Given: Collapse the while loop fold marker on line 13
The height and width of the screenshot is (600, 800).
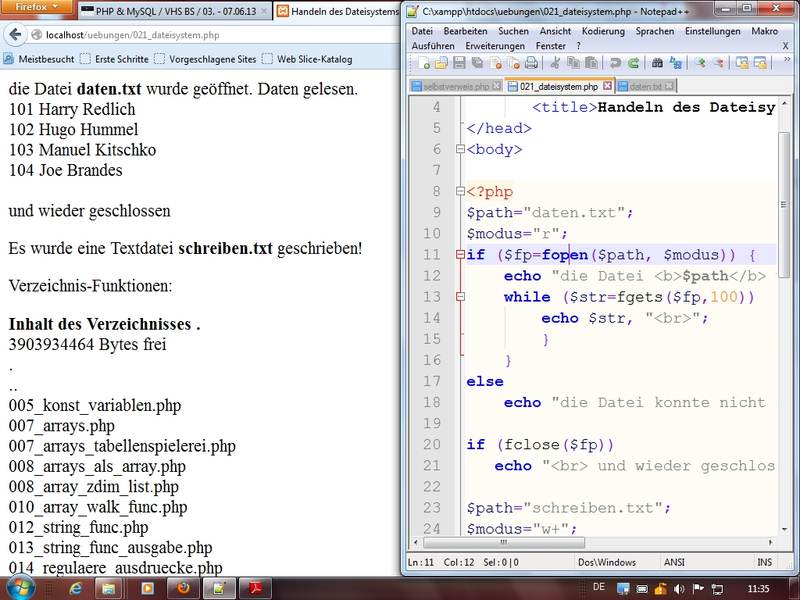Looking at the screenshot, I should pyautogui.click(x=460, y=297).
